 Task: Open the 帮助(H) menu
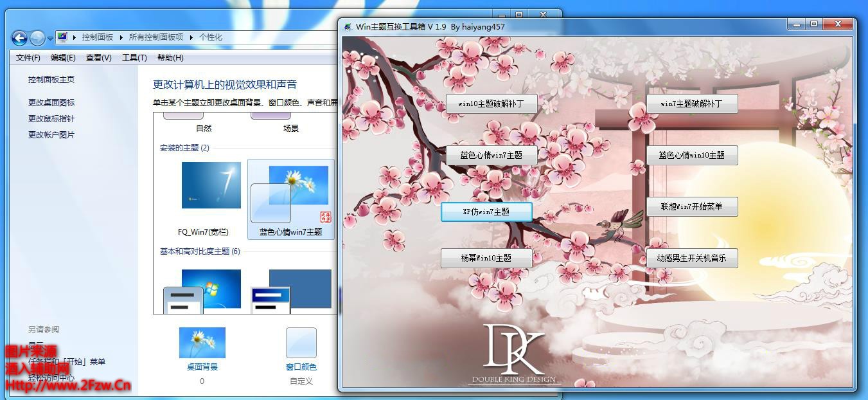click(170, 58)
